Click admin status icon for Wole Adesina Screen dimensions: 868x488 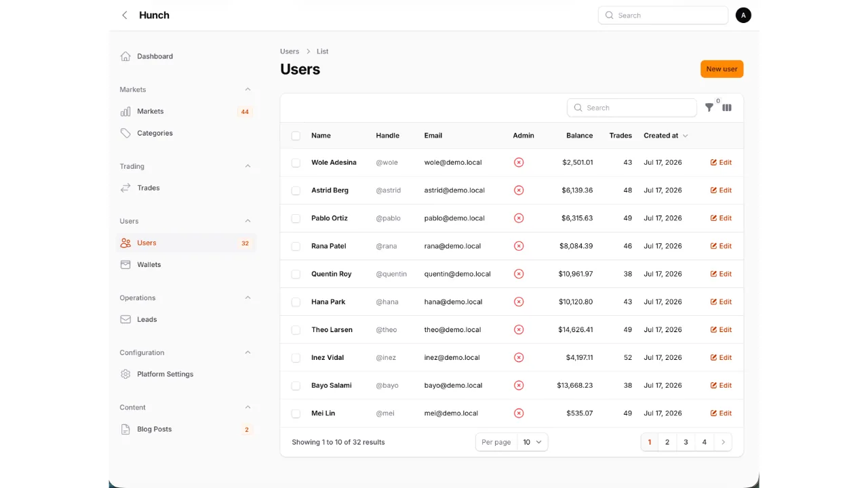coord(519,163)
